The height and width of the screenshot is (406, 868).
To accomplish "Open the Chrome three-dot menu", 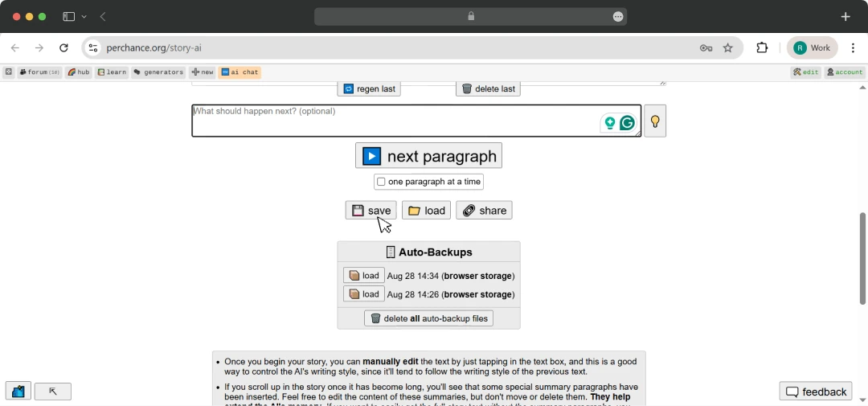I will coord(853,48).
